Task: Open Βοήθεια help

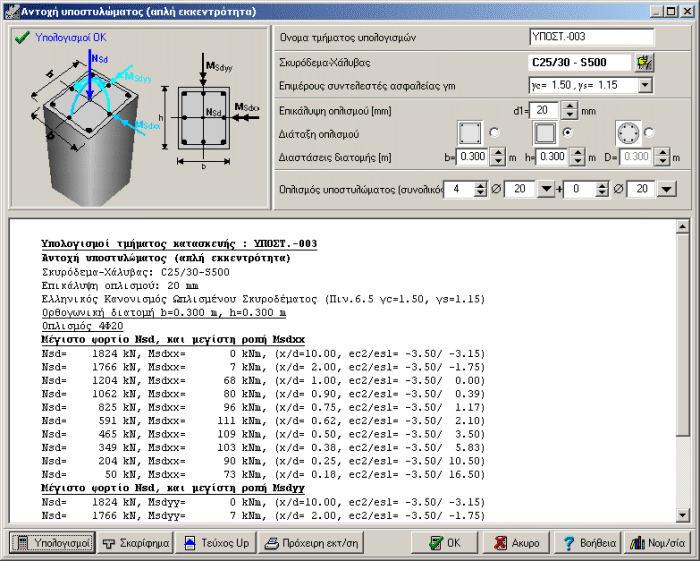Action: tap(587, 543)
